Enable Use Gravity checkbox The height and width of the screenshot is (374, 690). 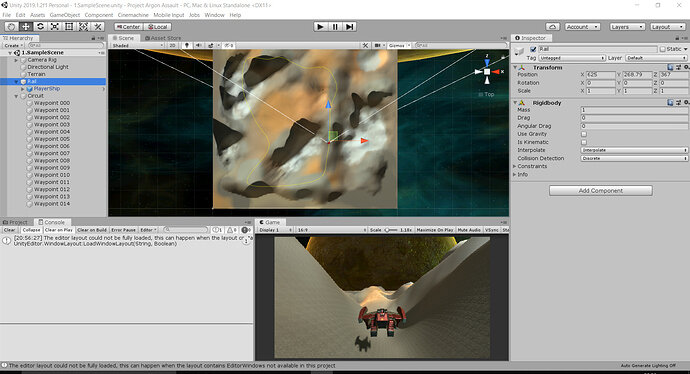coord(584,134)
